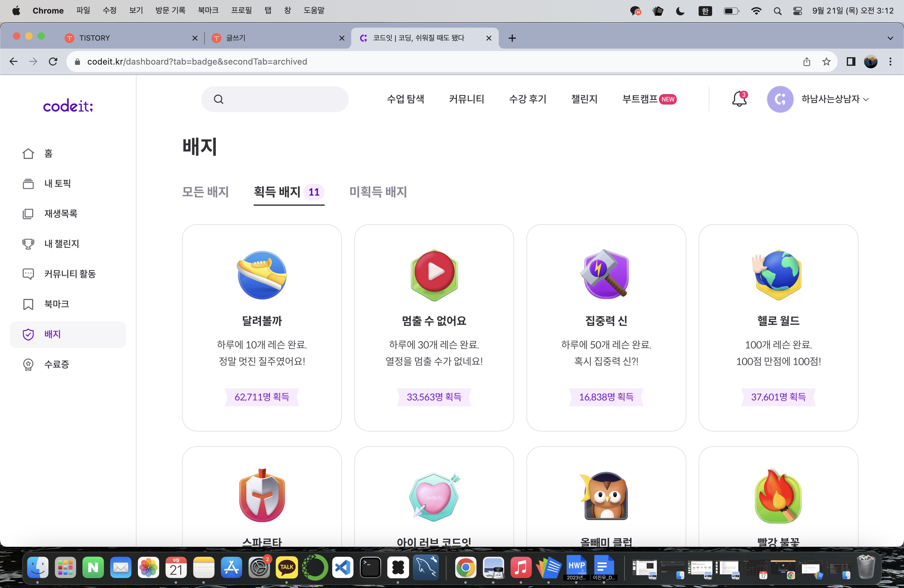This screenshot has height=588, width=904.
Task: Open 챌린지 in top navigation
Action: click(x=584, y=99)
